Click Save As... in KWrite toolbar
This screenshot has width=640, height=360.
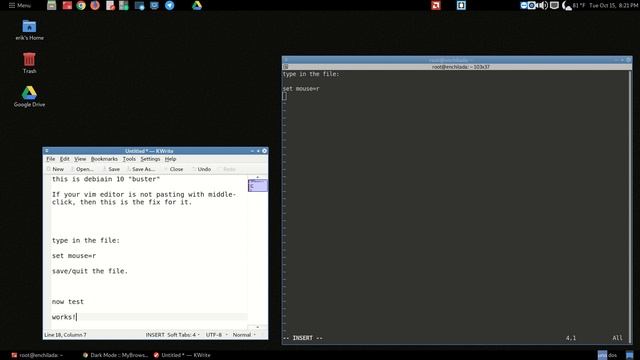(141, 169)
